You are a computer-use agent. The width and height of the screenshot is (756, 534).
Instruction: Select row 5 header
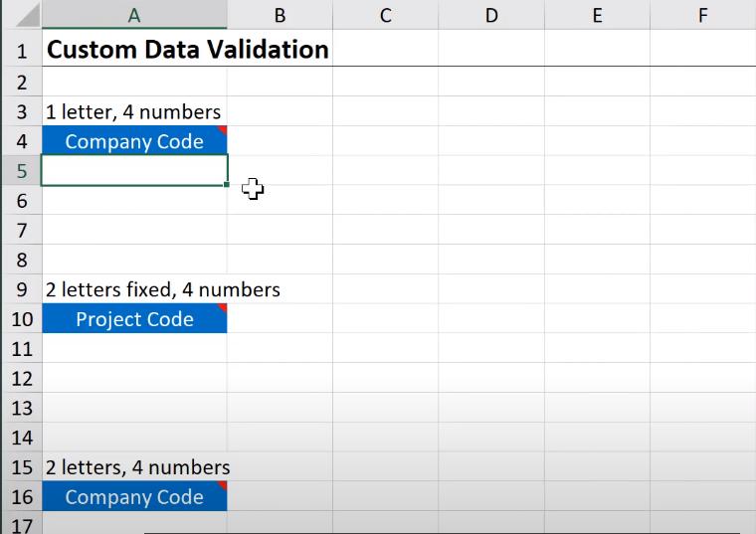(21, 170)
